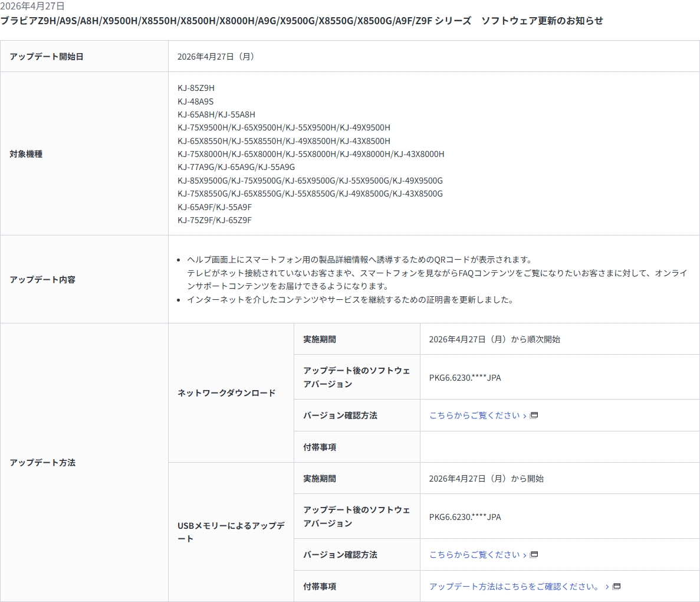Viewport: 700px width, 602px height.
Task: Select the 対象機種 row header
Action: pyautogui.click(x=26, y=154)
